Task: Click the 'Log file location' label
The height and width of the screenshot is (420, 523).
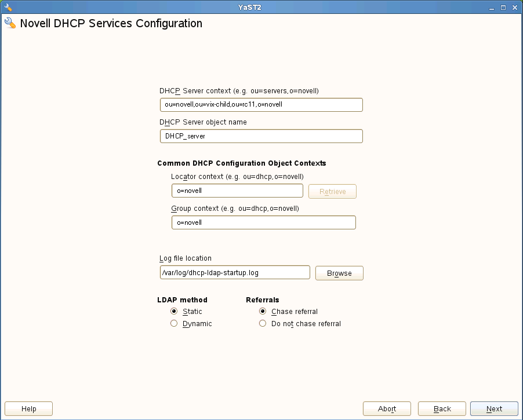Action: point(186,258)
